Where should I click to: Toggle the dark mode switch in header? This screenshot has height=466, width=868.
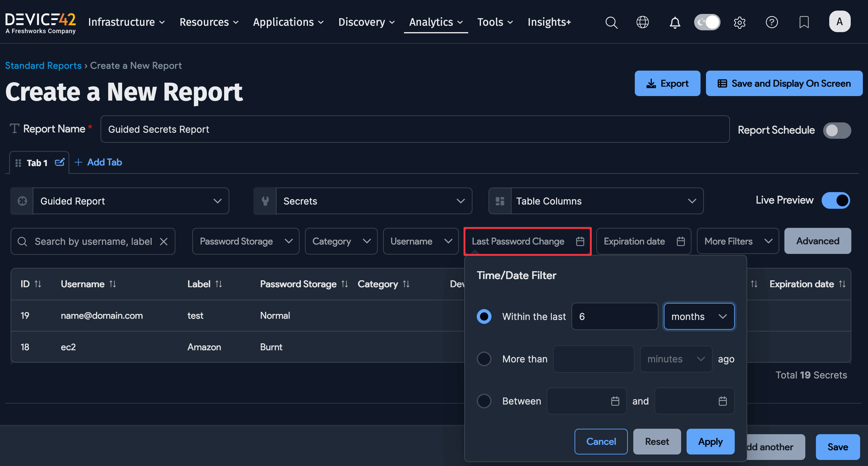pos(707,22)
